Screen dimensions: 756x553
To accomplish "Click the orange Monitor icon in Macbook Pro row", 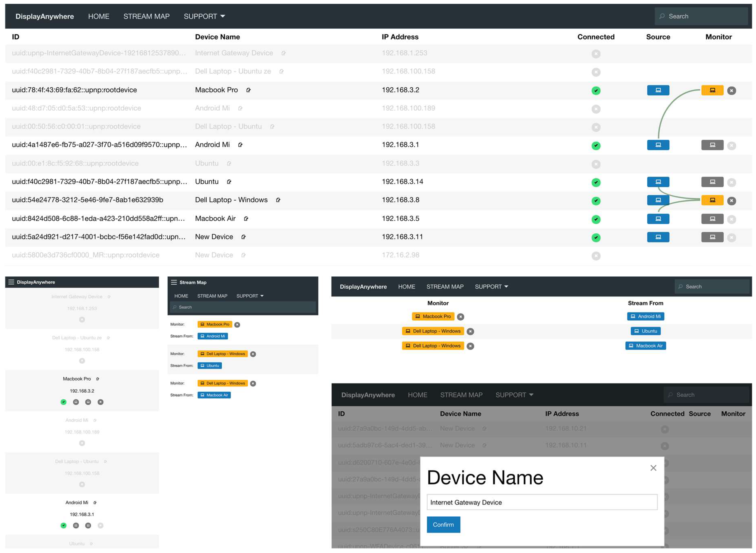I will point(712,90).
